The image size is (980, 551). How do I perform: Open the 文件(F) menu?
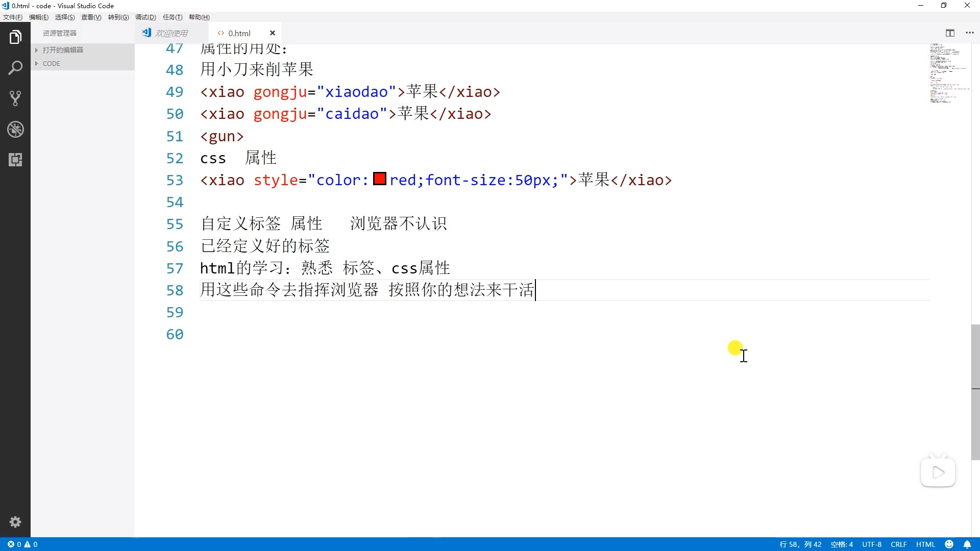click(13, 17)
